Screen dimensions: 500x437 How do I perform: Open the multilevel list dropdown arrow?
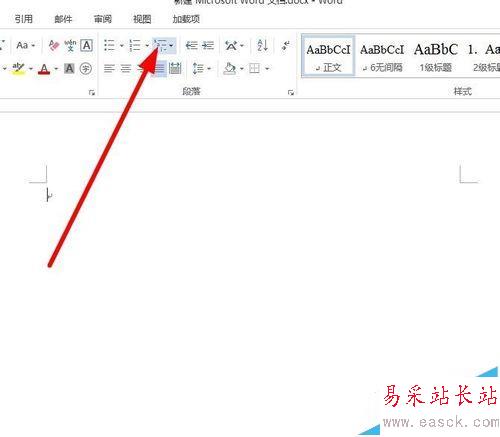[x=171, y=45]
